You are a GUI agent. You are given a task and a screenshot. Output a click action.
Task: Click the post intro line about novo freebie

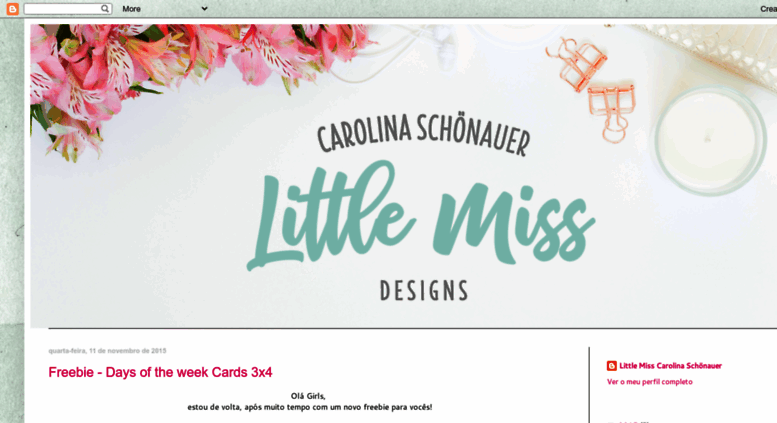point(310,407)
